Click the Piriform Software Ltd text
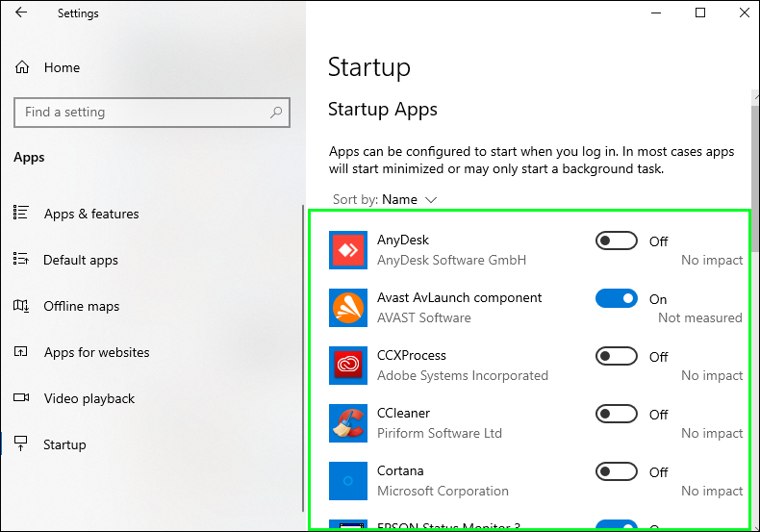 pos(439,433)
